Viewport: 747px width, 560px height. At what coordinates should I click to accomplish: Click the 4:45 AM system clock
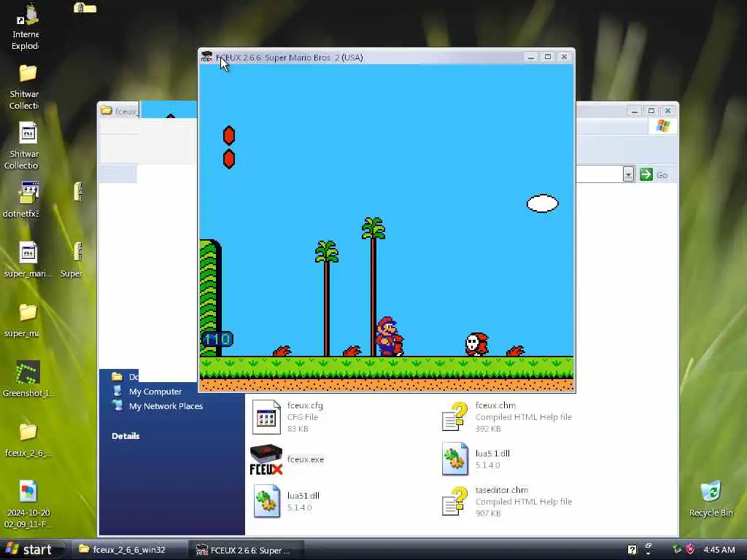pyautogui.click(x=719, y=550)
